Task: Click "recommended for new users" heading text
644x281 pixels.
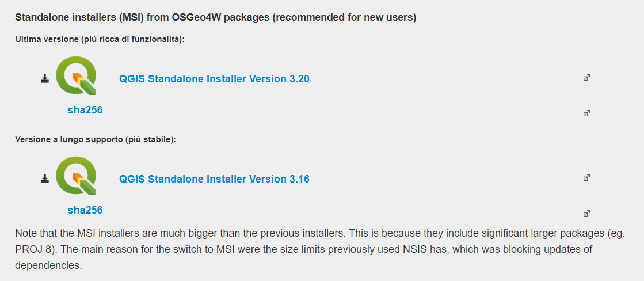Action: coord(344,17)
